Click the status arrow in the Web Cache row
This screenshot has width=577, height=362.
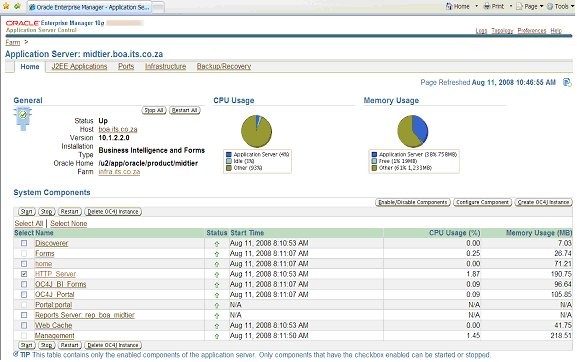(x=217, y=326)
